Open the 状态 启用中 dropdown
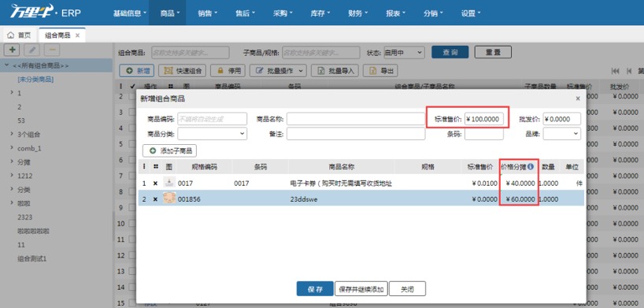The height and width of the screenshot is (308, 644). click(404, 52)
